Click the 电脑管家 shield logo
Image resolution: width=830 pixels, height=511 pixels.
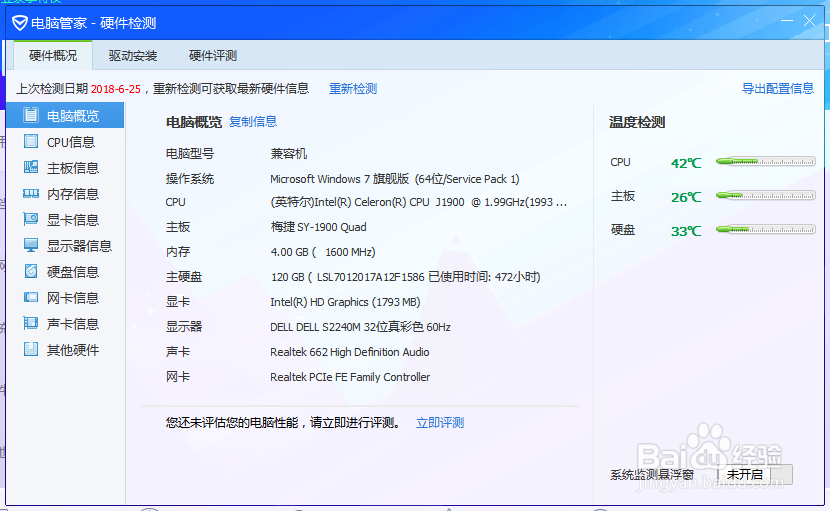pyautogui.click(x=20, y=23)
